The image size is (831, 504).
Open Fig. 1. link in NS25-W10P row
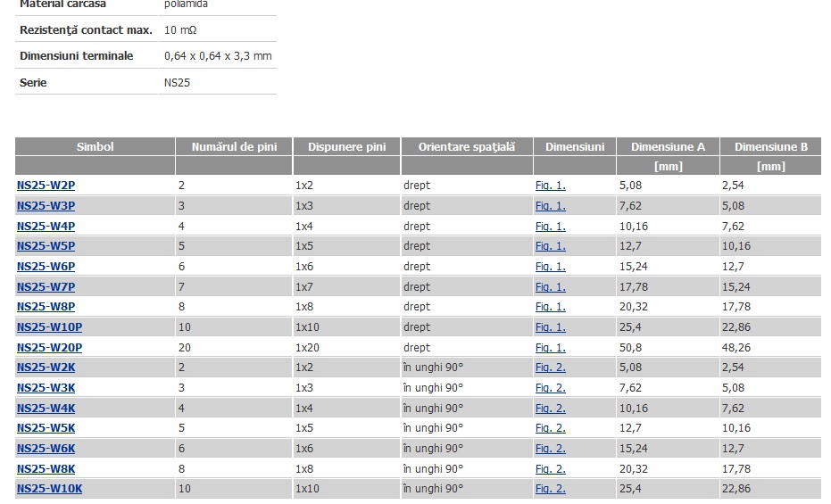(550, 327)
